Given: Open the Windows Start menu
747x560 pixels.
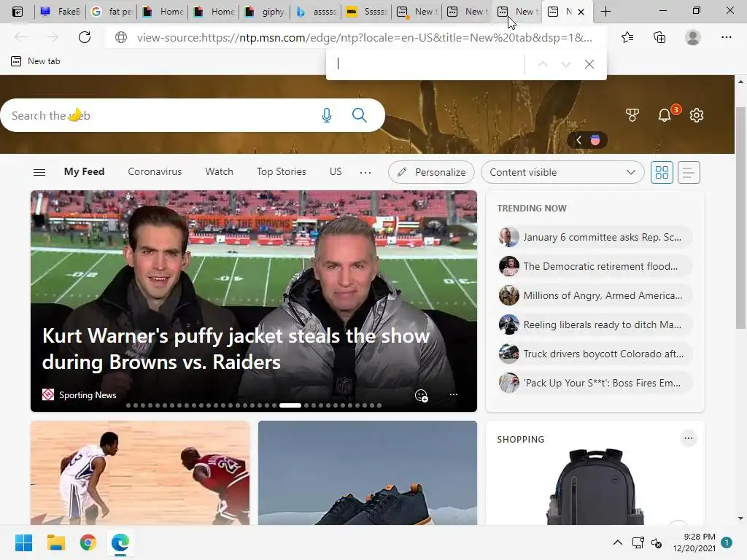Looking at the screenshot, I should tap(23, 542).
